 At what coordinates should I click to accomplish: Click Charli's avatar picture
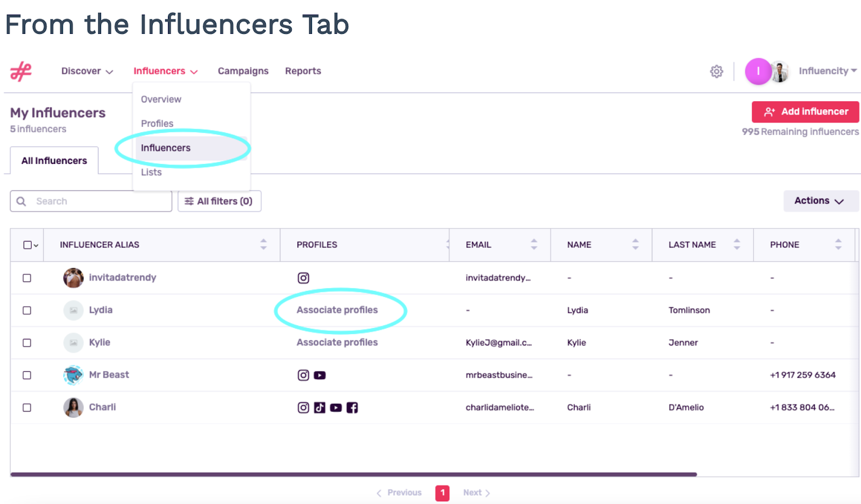coord(73,408)
